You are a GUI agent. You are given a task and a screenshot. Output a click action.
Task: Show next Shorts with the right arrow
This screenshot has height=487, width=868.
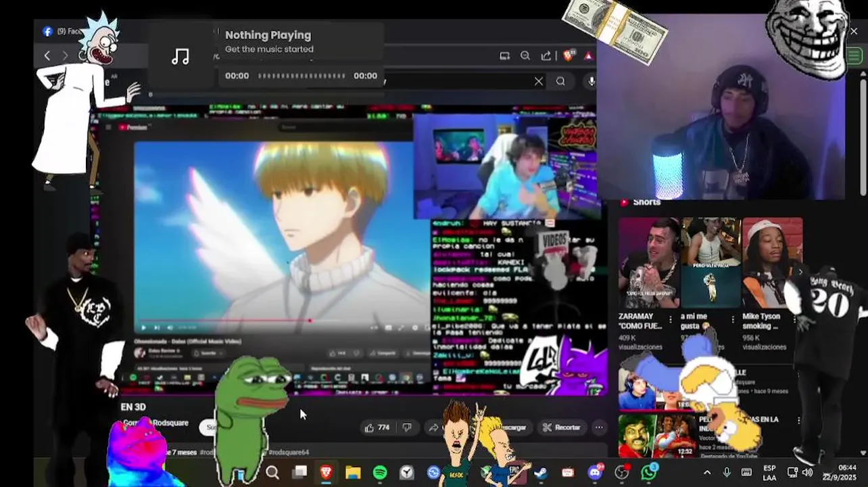click(800, 272)
